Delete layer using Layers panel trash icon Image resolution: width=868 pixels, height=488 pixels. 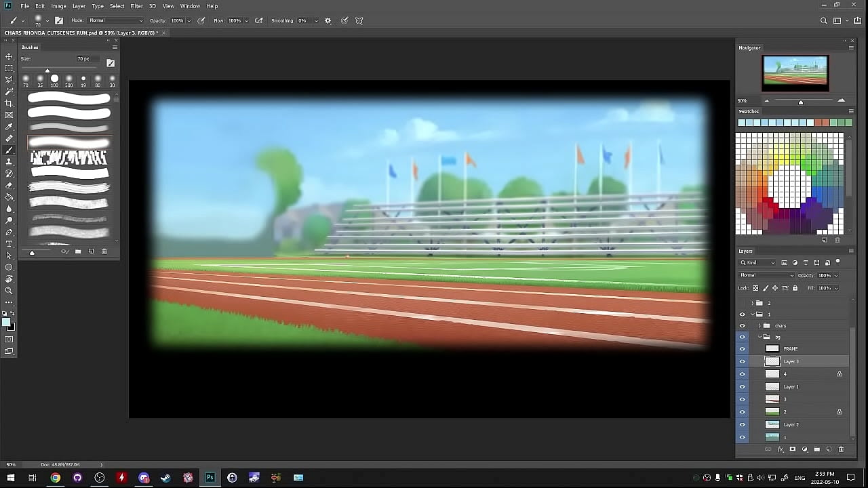(841, 449)
